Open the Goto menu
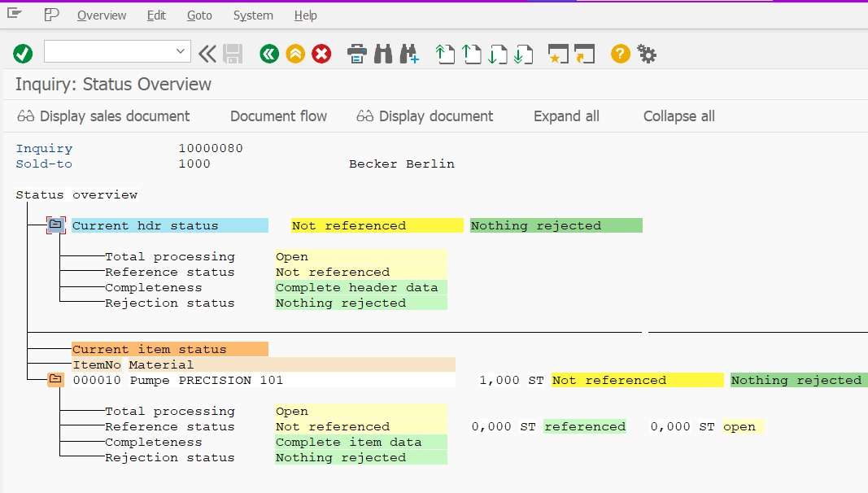The image size is (868, 493). (199, 15)
